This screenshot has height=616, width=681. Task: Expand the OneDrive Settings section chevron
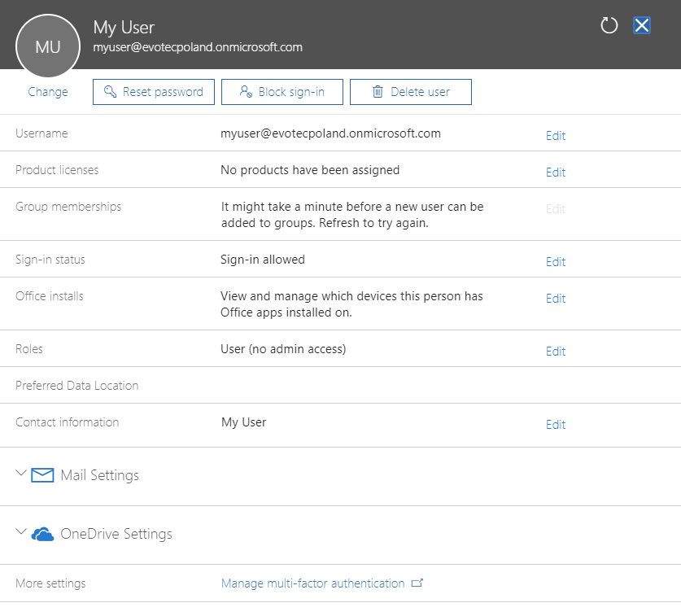point(21,533)
